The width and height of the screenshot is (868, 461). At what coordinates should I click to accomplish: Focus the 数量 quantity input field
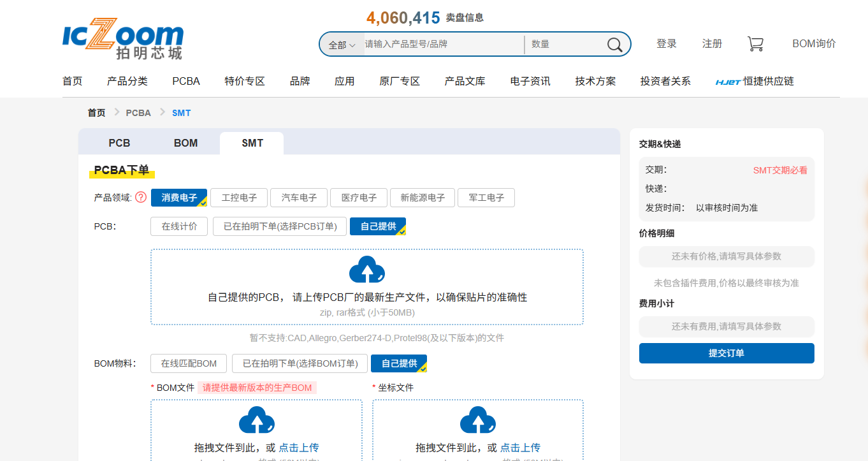tap(565, 45)
